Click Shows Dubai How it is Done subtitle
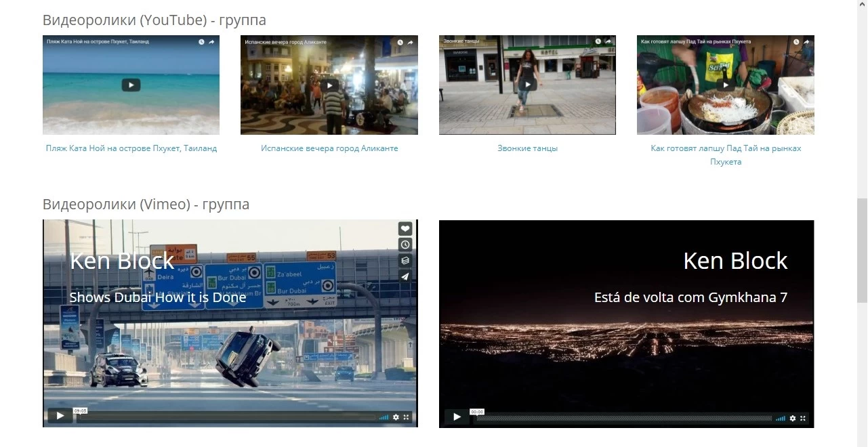The image size is (868, 447). pyautogui.click(x=158, y=297)
